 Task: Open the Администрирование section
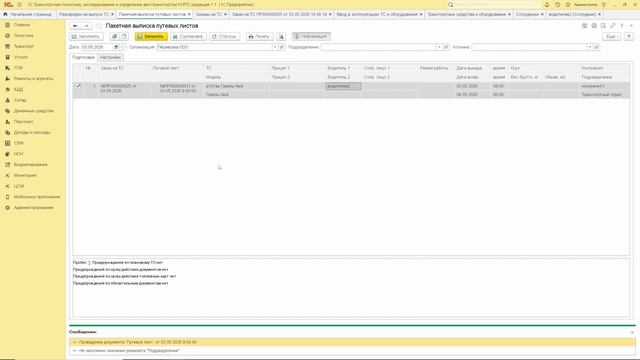tap(33, 207)
